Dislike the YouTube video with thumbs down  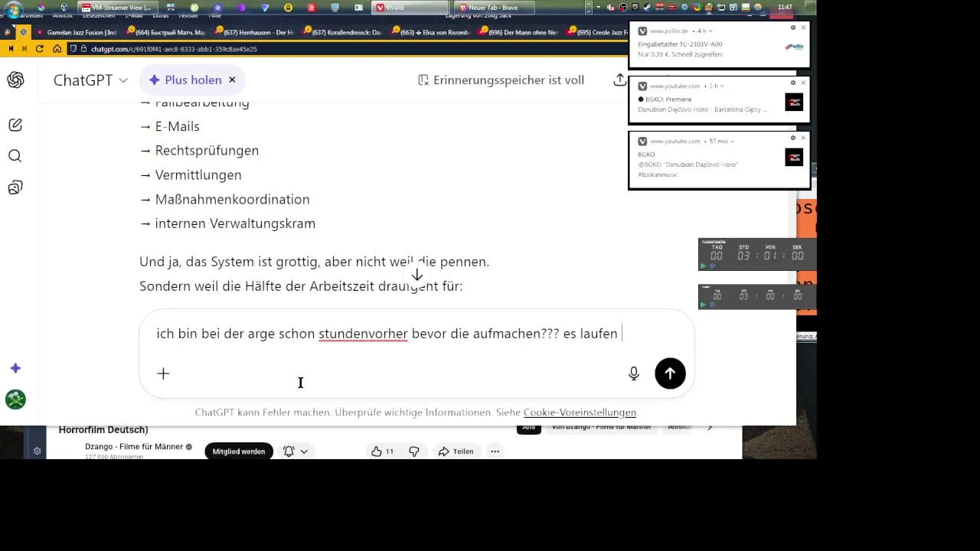click(414, 452)
